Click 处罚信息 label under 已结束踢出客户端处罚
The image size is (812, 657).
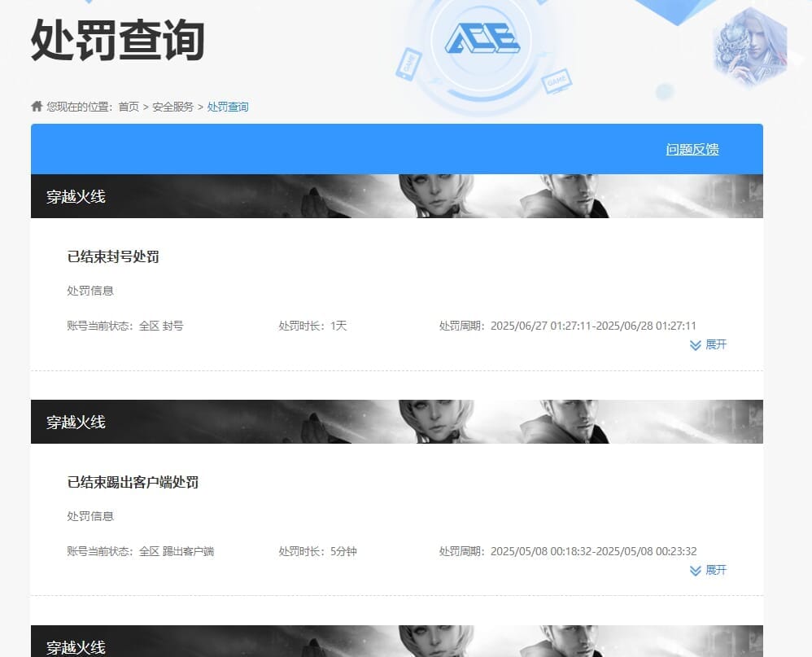coord(90,516)
